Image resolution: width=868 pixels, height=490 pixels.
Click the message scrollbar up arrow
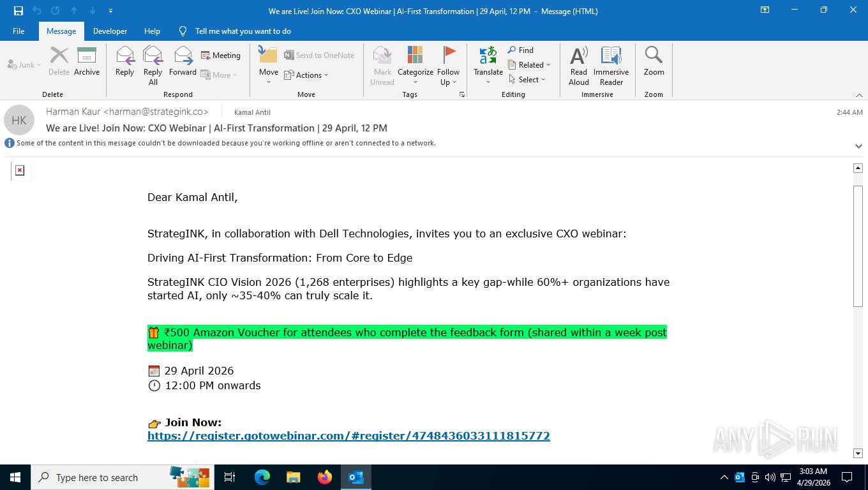click(x=858, y=168)
